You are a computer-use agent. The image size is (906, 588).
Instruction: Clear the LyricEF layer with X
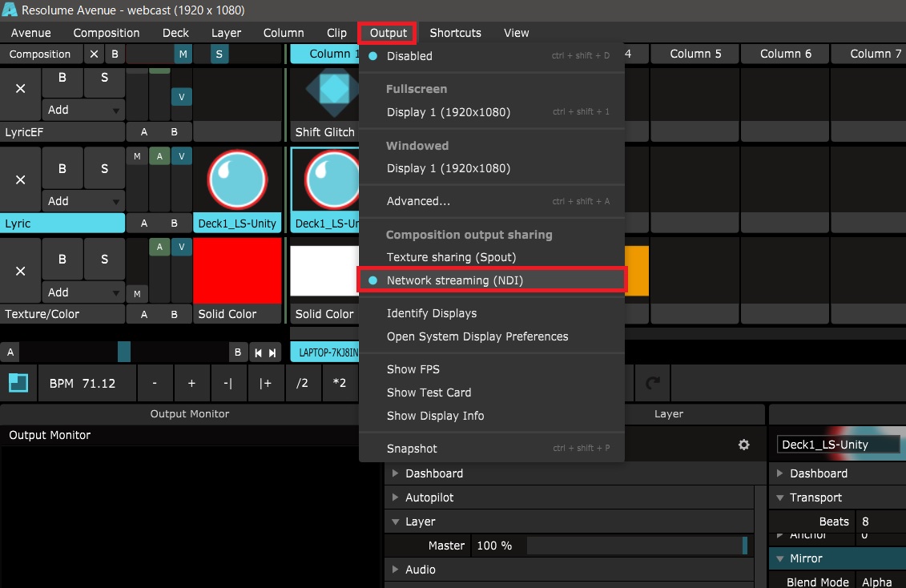[x=20, y=88]
